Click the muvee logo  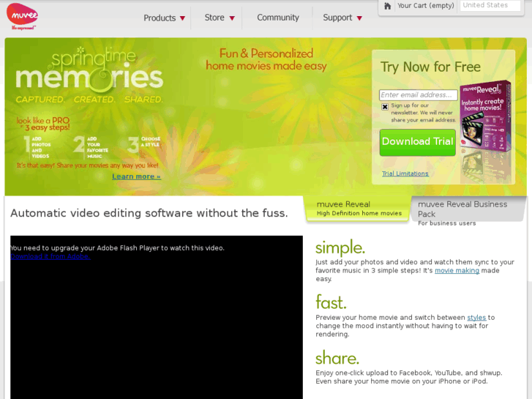point(23,16)
